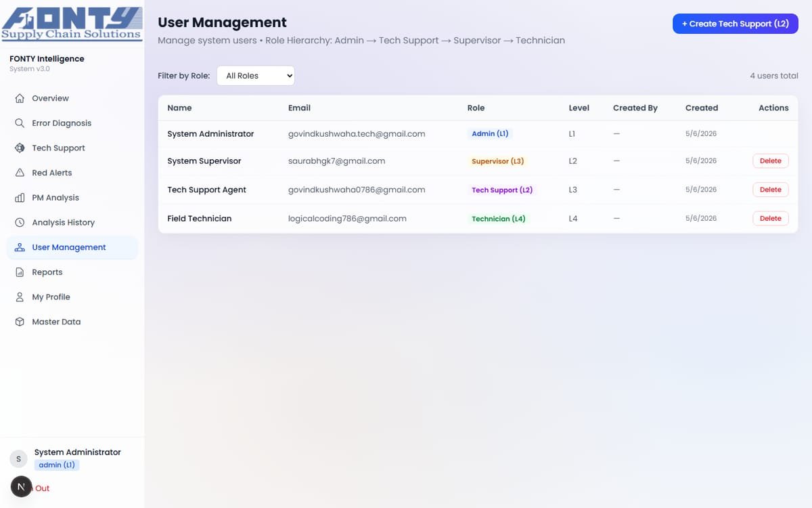Click the Reports document icon
Viewport: 812px width, 508px height.
pyautogui.click(x=20, y=272)
